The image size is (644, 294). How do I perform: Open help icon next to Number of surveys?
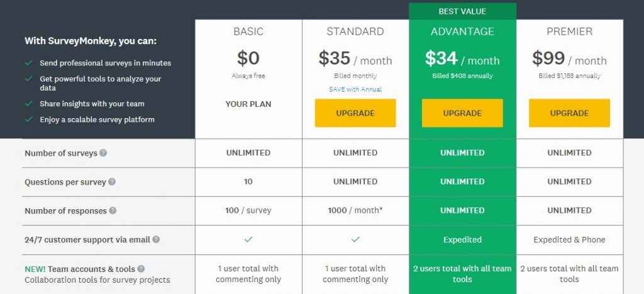point(103,153)
